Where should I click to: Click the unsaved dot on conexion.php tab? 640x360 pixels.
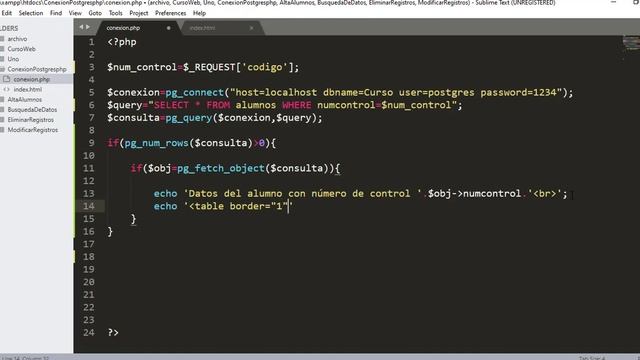click(168, 28)
